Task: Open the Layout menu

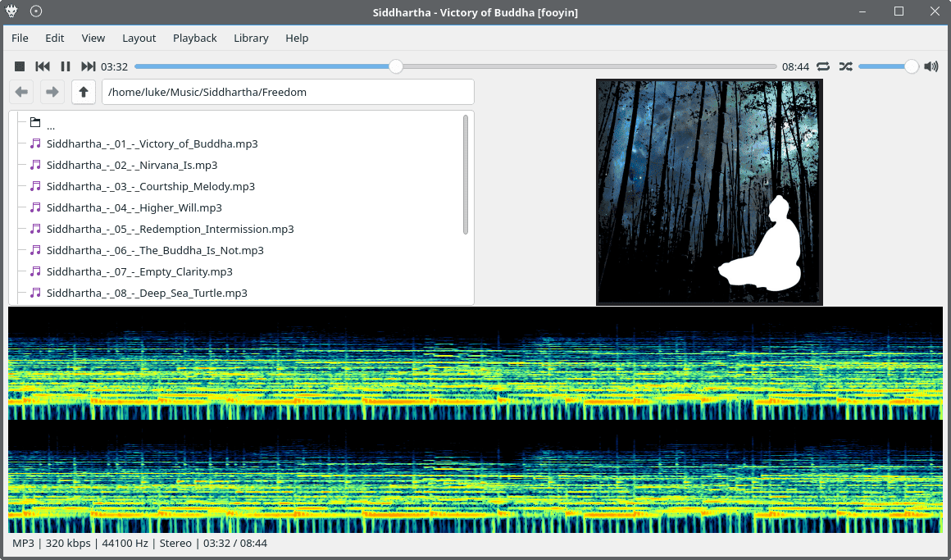Action: pyautogui.click(x=139, y=38)
